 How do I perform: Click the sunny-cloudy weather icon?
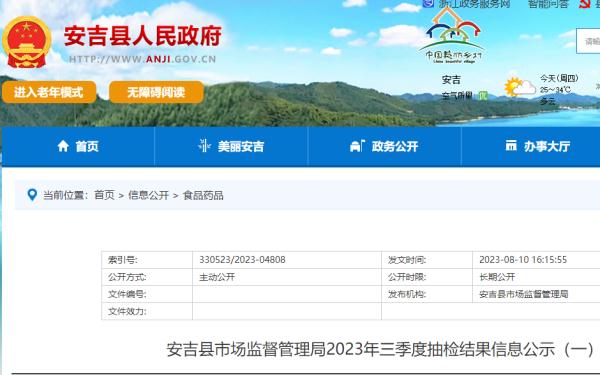(520, 88)
